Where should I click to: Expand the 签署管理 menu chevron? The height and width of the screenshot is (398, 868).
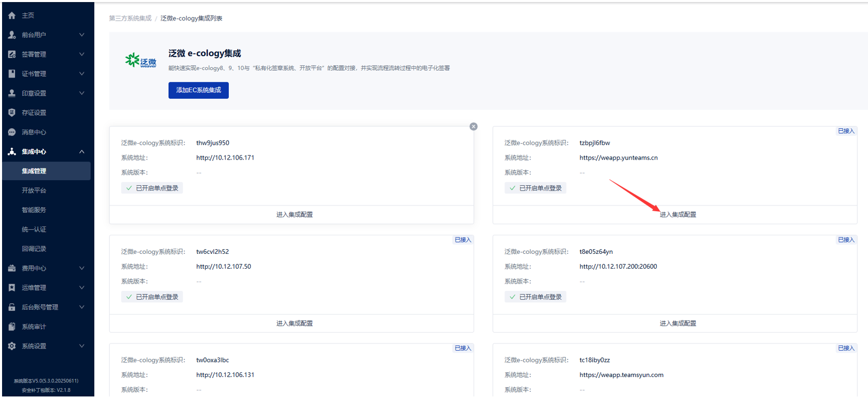pos(81,55)
